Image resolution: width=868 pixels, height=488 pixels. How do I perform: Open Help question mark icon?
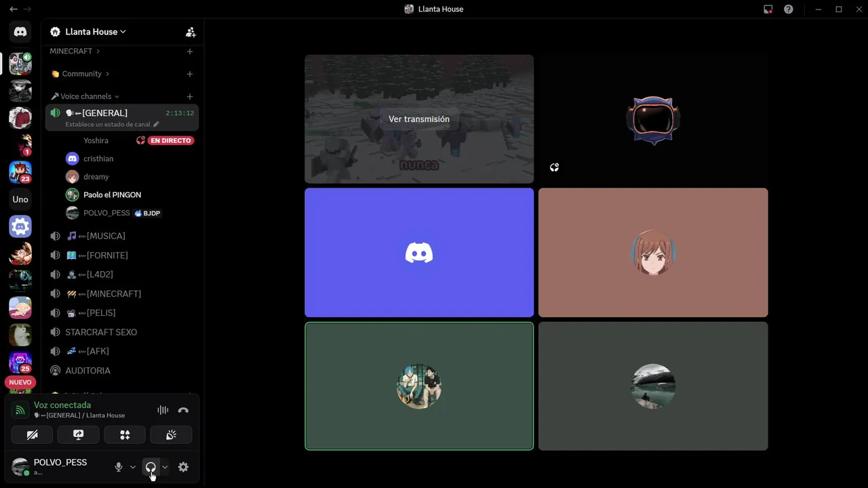[788, 9]
